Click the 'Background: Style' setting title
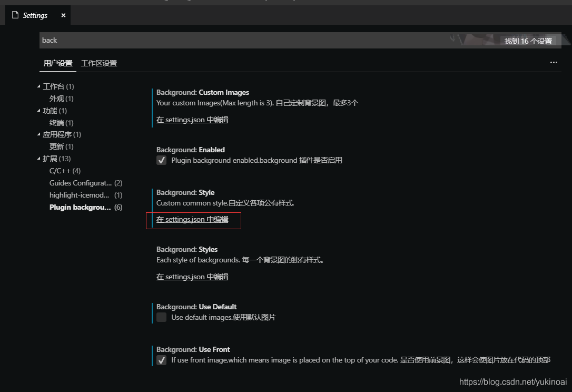Viewport: 572px width, 392px height. click(185, 192)
